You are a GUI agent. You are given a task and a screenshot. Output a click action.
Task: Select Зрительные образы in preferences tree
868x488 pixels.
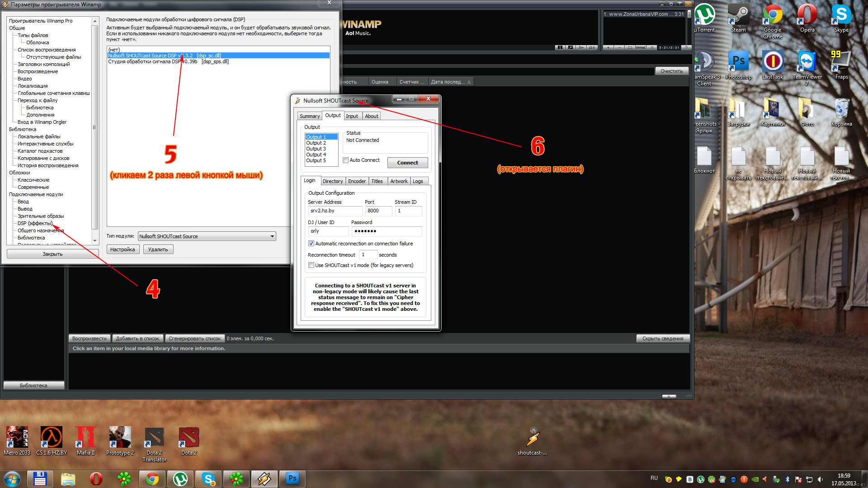point(41,216)
